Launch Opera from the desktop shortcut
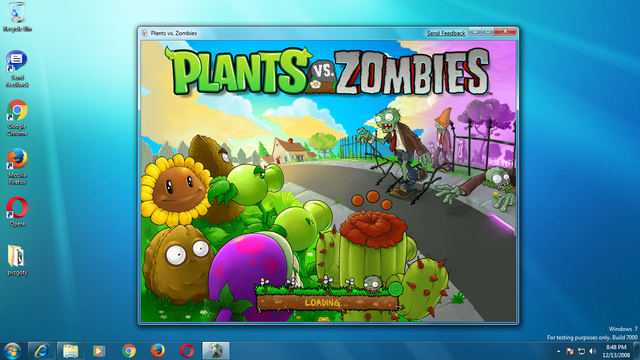The width and height of the screenshot is (640, 360). (17, 211)
